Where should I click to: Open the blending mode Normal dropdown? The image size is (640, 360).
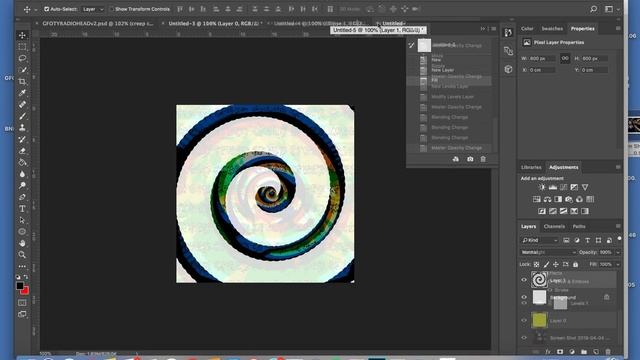[548, 253]
